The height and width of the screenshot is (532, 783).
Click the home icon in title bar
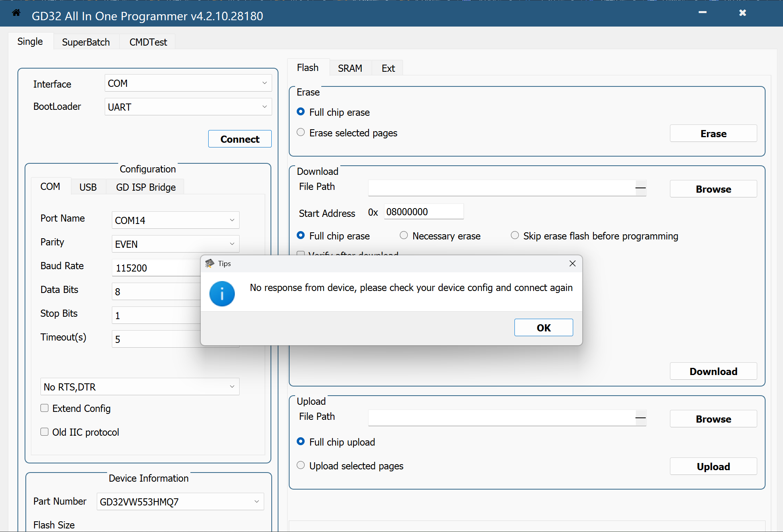(x=16, y=13)
